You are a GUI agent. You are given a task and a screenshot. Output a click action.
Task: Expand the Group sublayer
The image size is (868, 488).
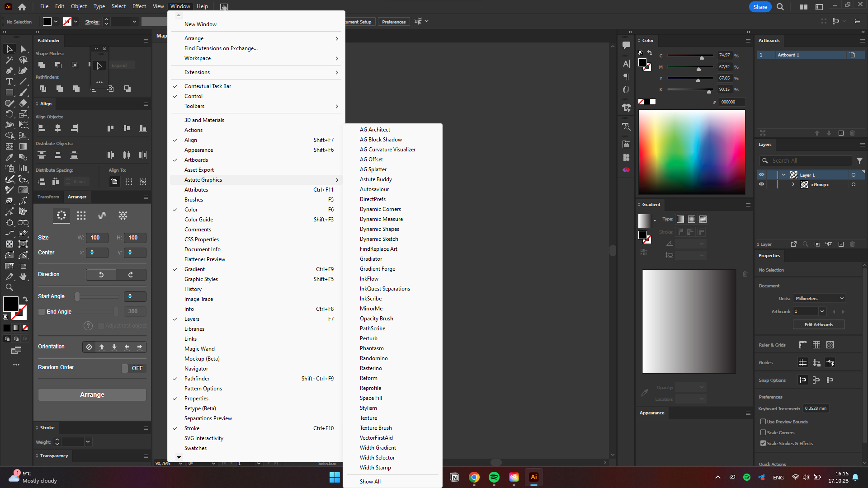point(793,184)
